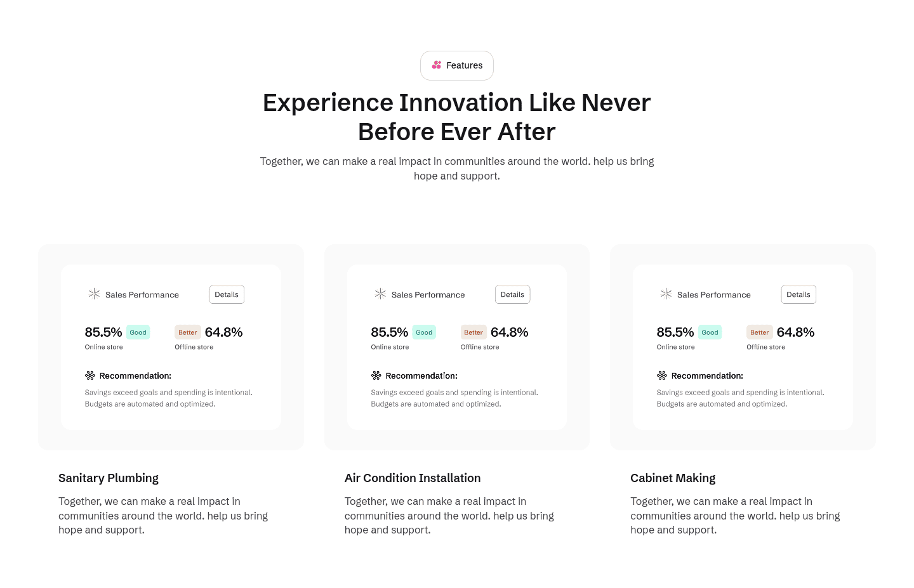This screenshot has height=588, width=914.
Task: Click the asterisk icon in Cabinet Making card
Action: point(666,294)
